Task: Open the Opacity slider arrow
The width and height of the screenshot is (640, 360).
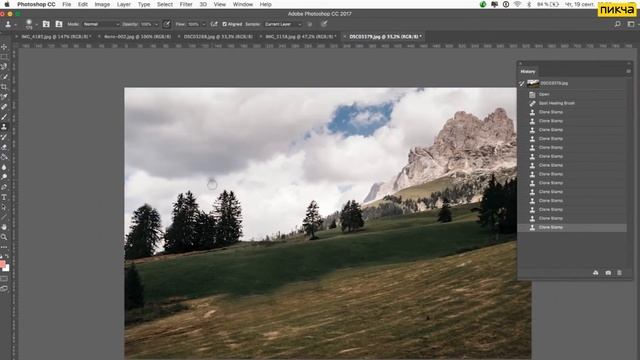Action: (x=156, y=24)
